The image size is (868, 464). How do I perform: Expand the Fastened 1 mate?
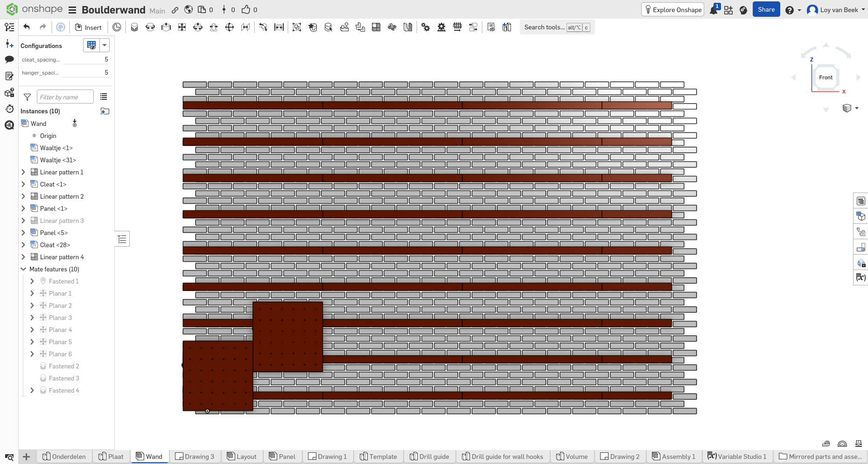point(32,281)
